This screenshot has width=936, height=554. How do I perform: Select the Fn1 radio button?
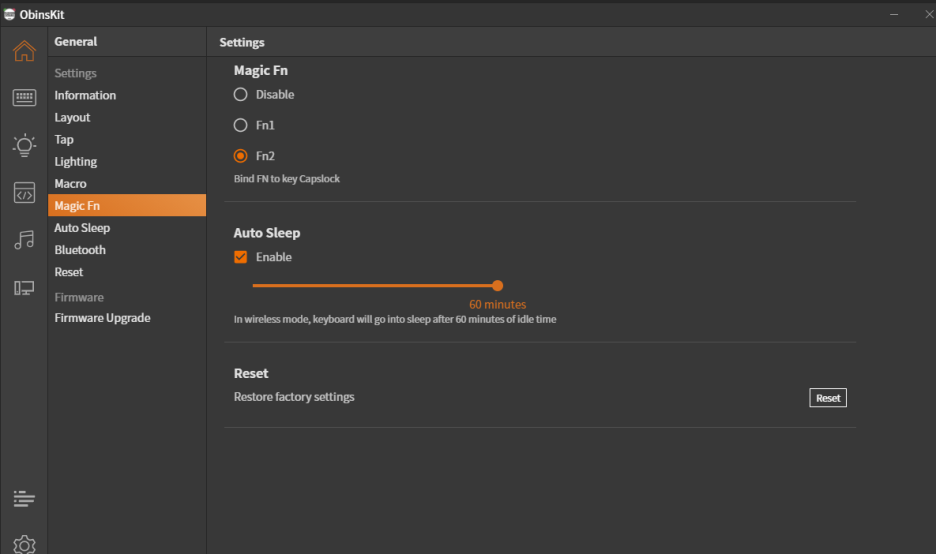240,125
